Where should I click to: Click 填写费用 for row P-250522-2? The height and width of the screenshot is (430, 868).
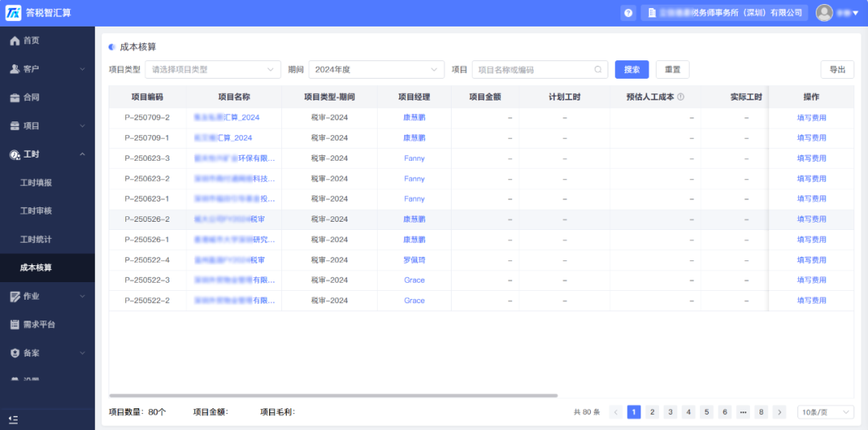(811, 301)
